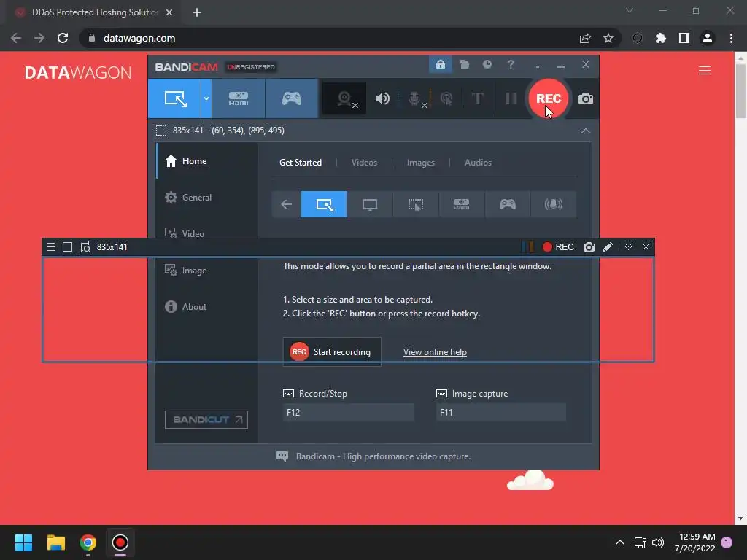Viewport: 747px width, 560px height.
Task: Click pencil drawing icon in capture bar
Action: (608, 246)
